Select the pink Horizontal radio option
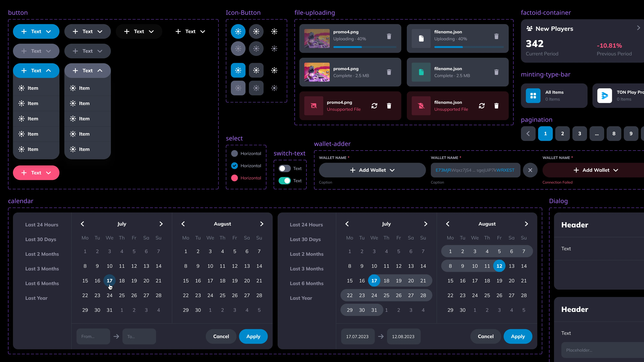 click(x=234, y=178)
